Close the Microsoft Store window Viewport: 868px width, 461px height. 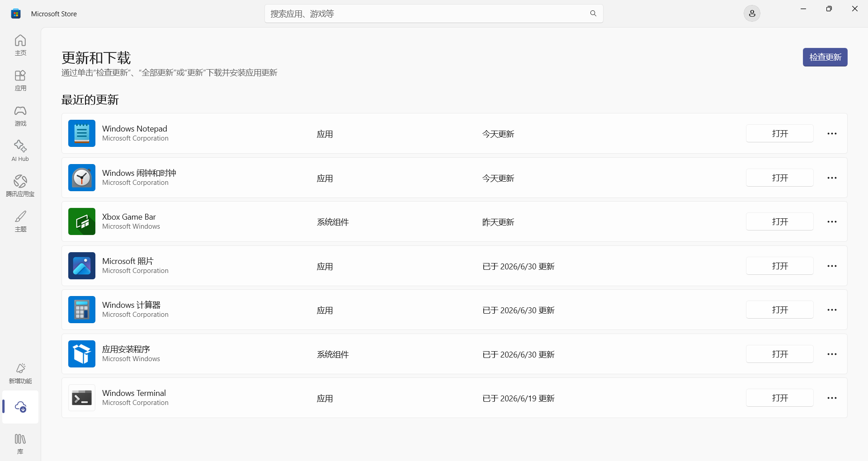(x=855, y=9)
